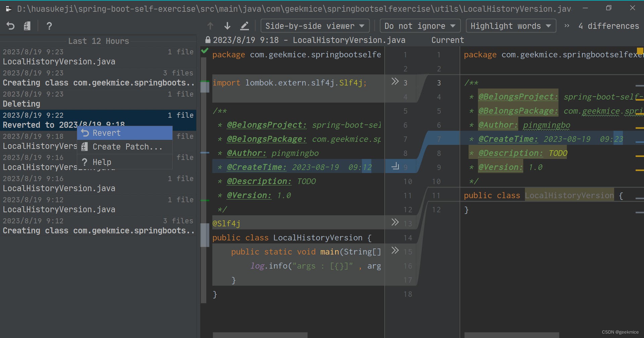Click the 4 differences label

[608, 26]
